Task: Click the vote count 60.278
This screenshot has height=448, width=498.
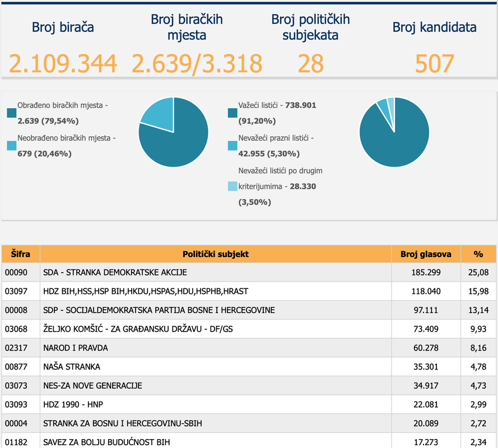Action: [426, 348]
